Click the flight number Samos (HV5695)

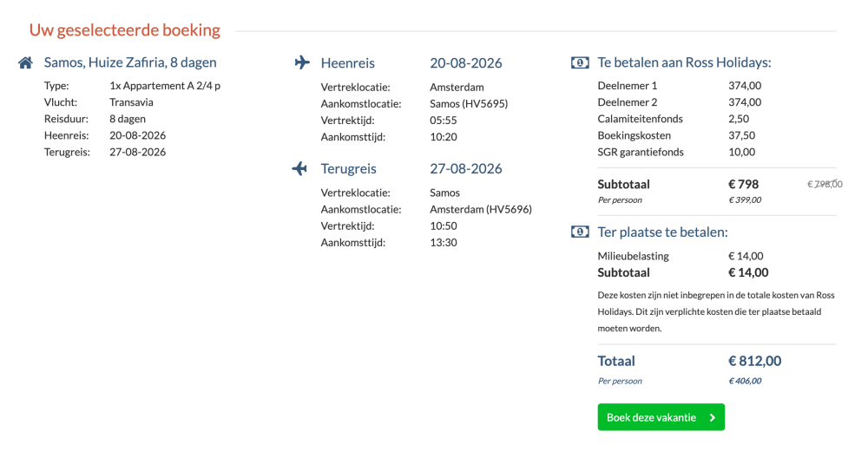tap(469, 103)
